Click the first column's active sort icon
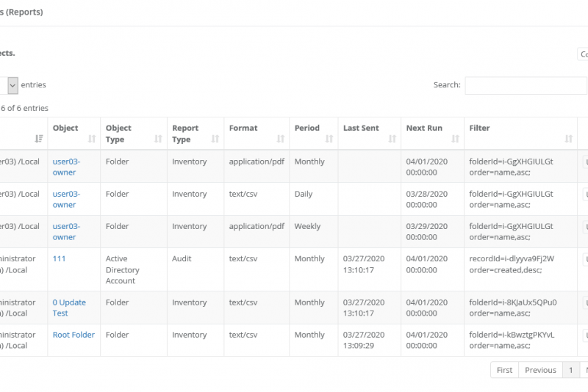 coord(39,139)
